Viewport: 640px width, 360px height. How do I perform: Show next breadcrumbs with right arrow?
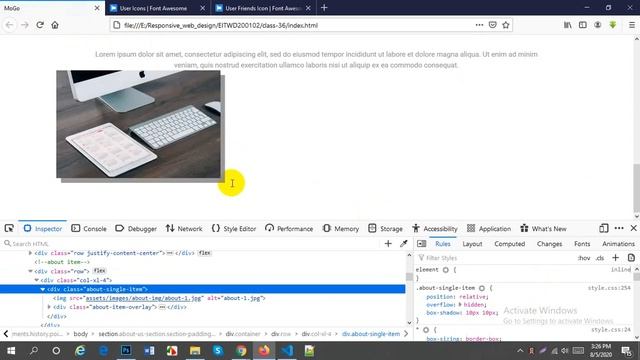[406, 334]
